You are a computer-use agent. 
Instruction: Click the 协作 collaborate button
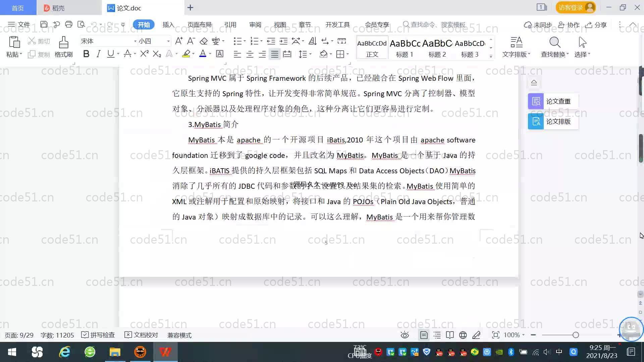tap(569, 25)
